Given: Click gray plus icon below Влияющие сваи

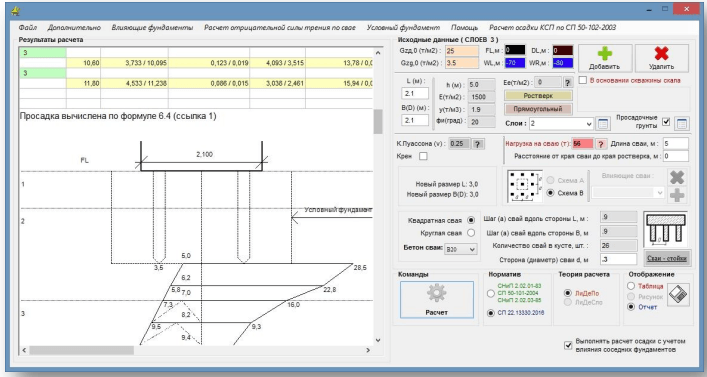Looking at the screenshot, I should click(677, 195).
